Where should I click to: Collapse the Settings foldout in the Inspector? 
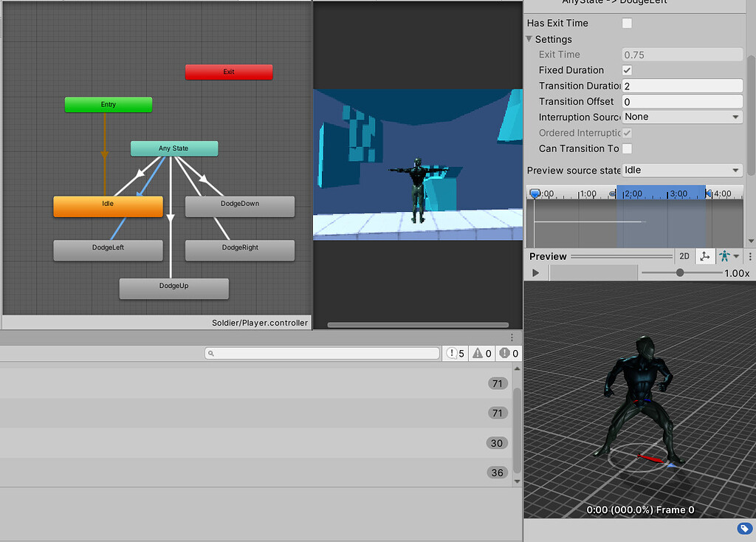(x=532, y=38)
